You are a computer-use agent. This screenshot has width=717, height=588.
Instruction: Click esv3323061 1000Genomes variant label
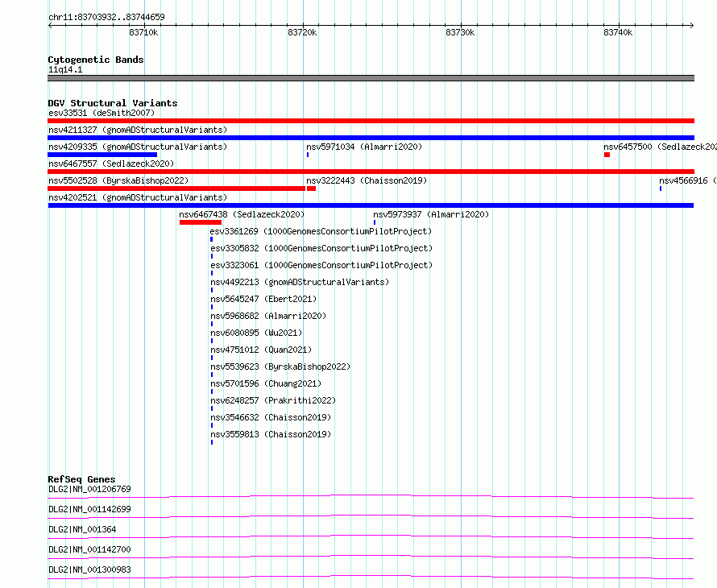pyautogui.click(x=321, y=265)
